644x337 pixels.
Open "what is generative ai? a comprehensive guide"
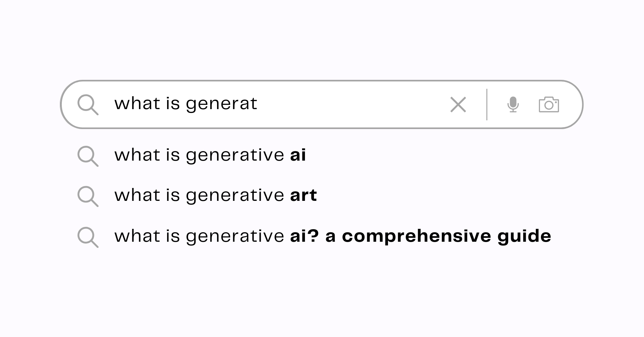[x=332, y=236]
